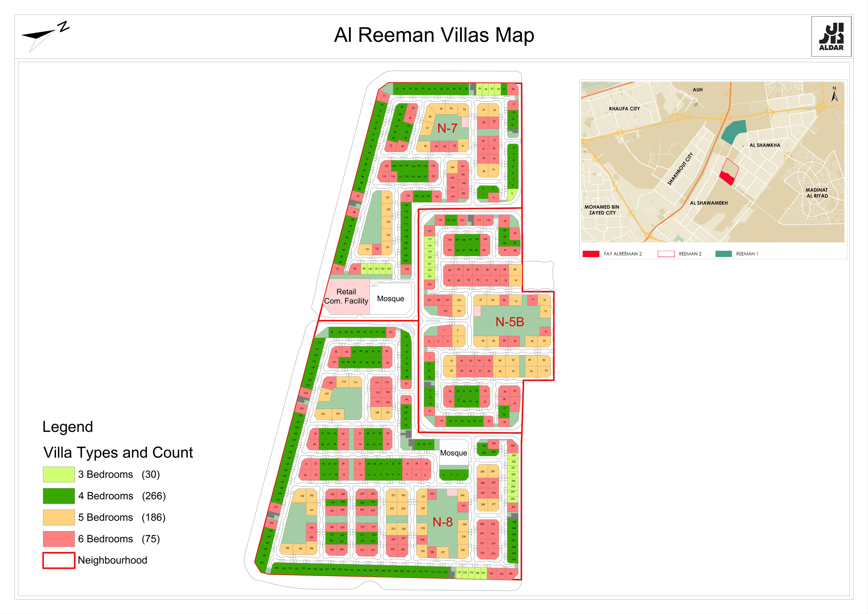Screen dimensions: 868x614
Task: Select the REEMAN 1 teal legend swatch
Action: pyautogui.click(x=723, y=254)
